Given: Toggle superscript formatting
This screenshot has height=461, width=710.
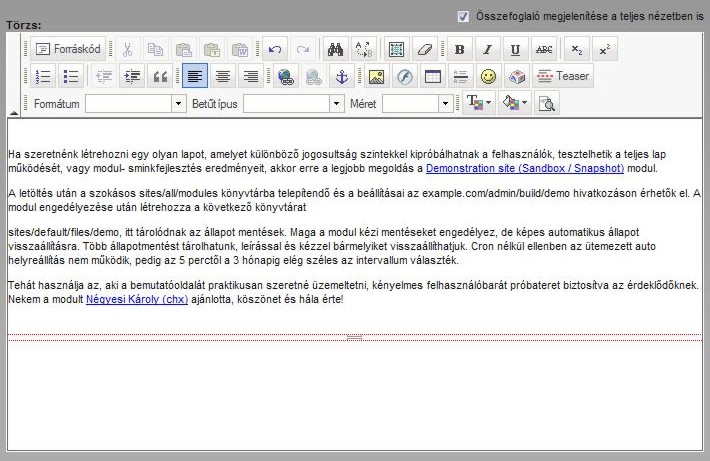Looking at the screenshot, I should [x=605, y=49].
